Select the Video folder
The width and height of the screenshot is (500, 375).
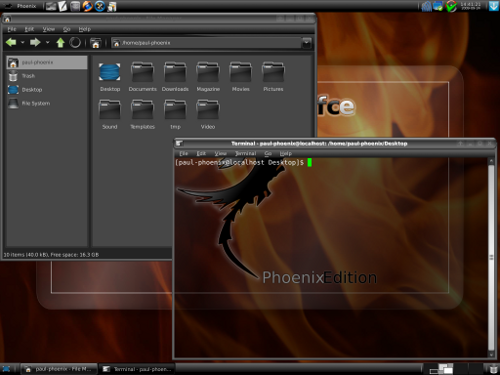coord(208,114)
